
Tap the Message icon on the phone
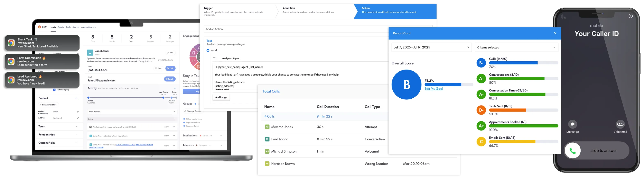(572, 124)
